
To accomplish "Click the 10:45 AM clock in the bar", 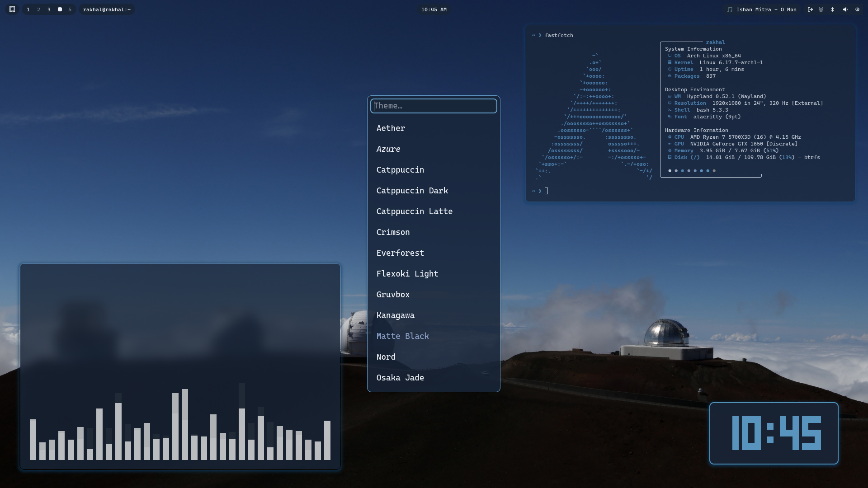I will coord(434,9).
